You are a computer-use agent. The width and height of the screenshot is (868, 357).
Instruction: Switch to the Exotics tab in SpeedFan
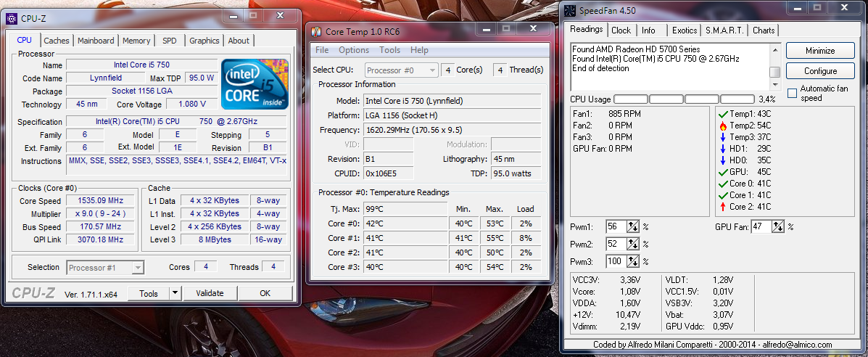point(685,30)
